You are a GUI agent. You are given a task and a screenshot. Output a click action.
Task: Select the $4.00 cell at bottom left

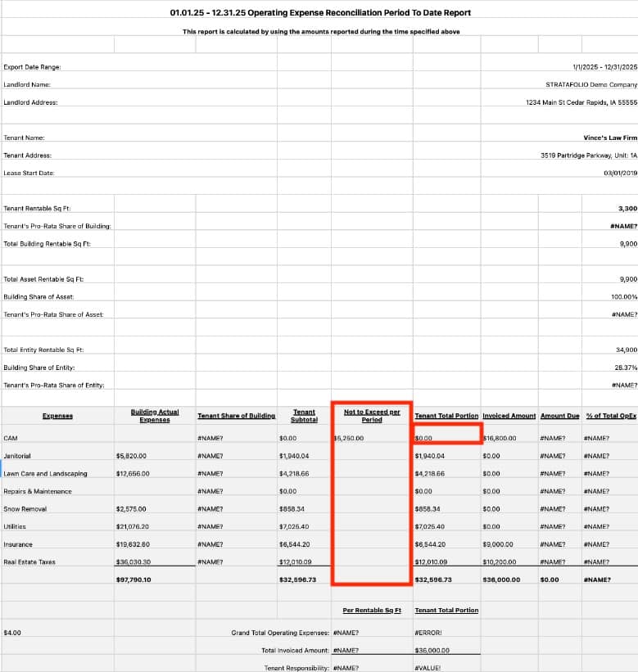click(12, 633)
